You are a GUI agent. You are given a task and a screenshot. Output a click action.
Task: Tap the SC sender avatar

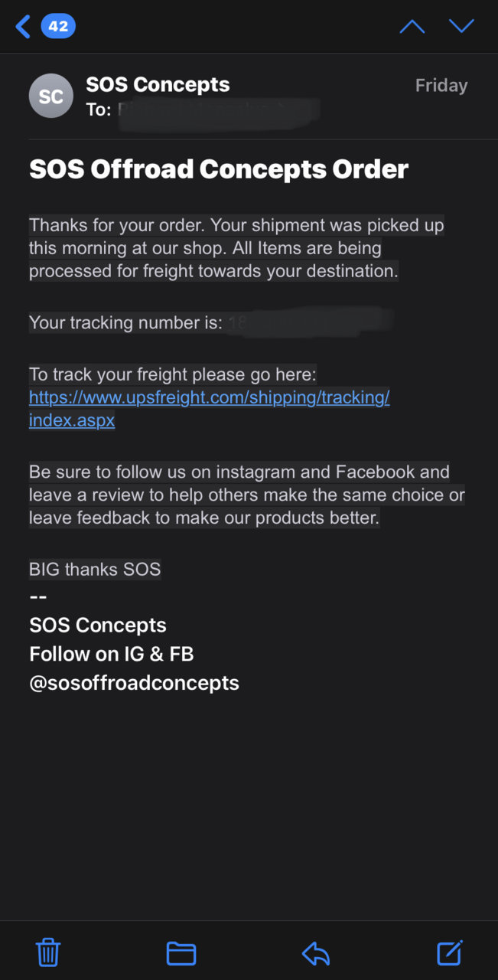tap(51, 96)
